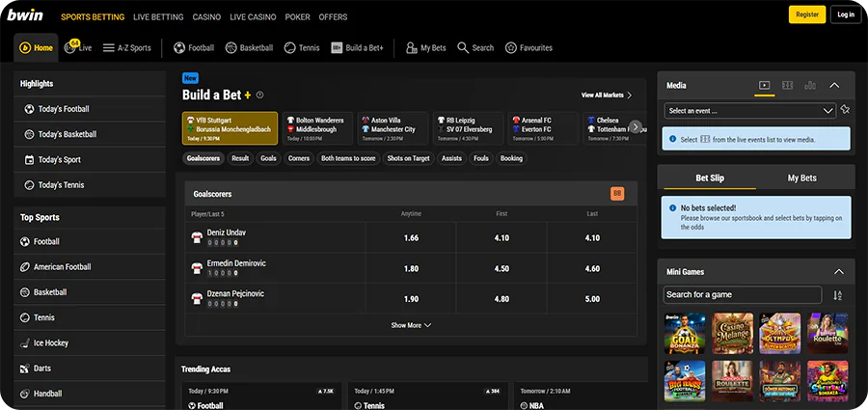The height and width of the screenshot is (410, 868).
Task: Select Aston Villa vs Manchester City card
Action: coord(393,128)
